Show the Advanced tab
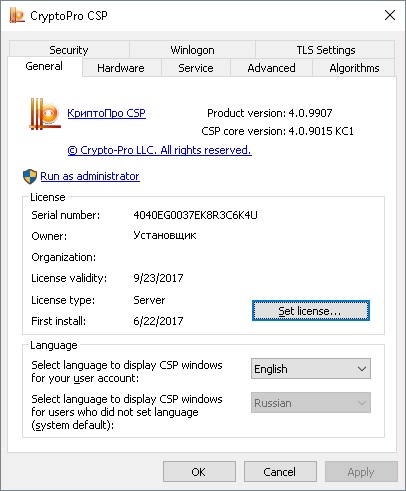The height and width of the screenshot is (491, 406). point(271,68)
